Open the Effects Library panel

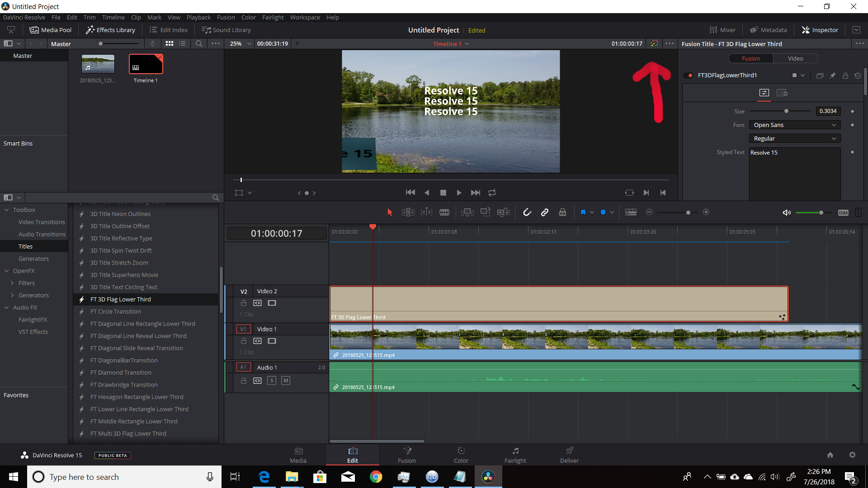[111, 30]
